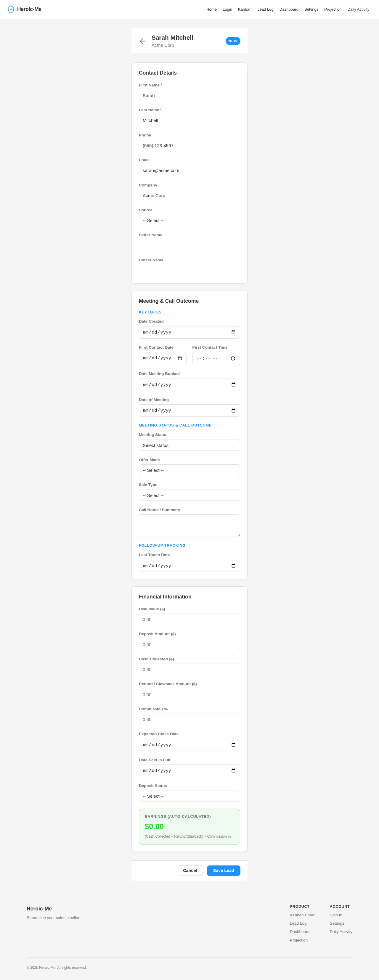Open Daily Activity from top navigation
The width and height of the screenshot is (379, 980).
(x=359, y=9)
